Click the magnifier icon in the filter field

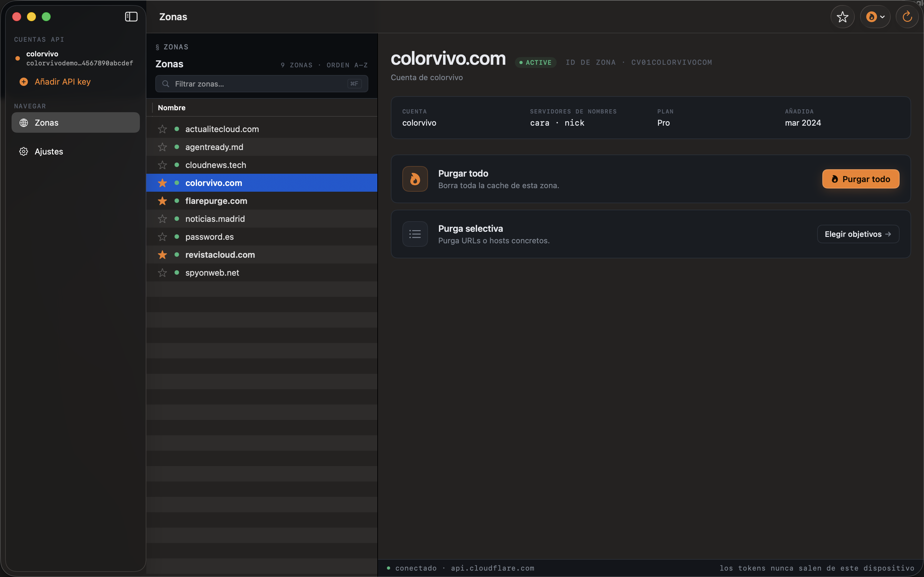(x=166, y=84)
